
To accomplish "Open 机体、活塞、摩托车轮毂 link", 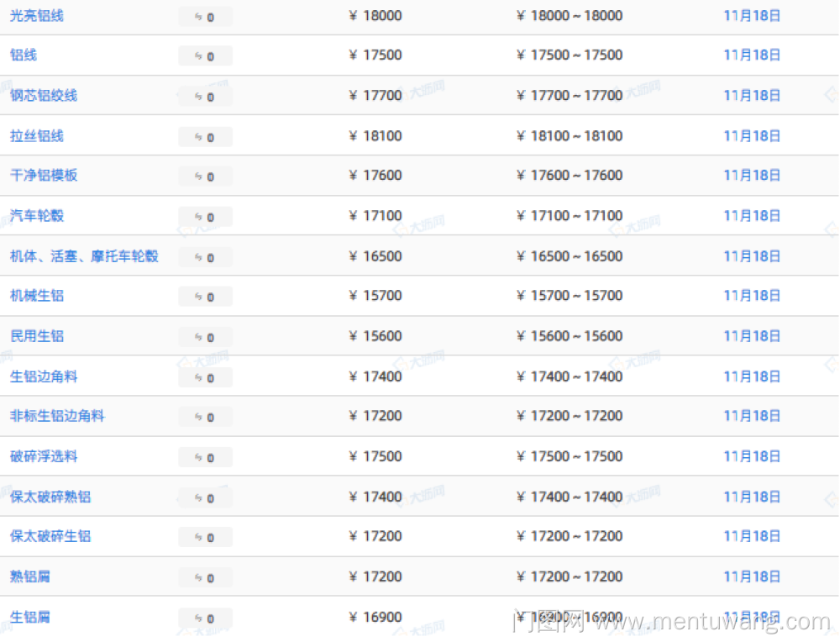I will pos(84,256).
